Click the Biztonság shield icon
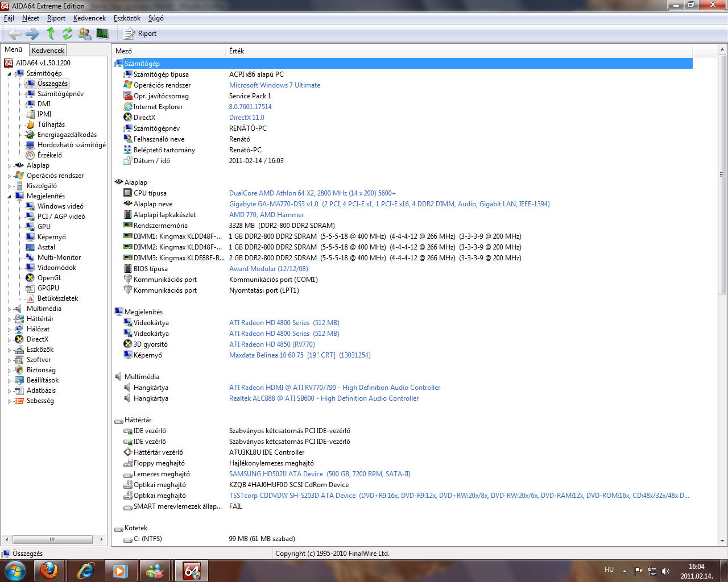 (x=19, y=370)
